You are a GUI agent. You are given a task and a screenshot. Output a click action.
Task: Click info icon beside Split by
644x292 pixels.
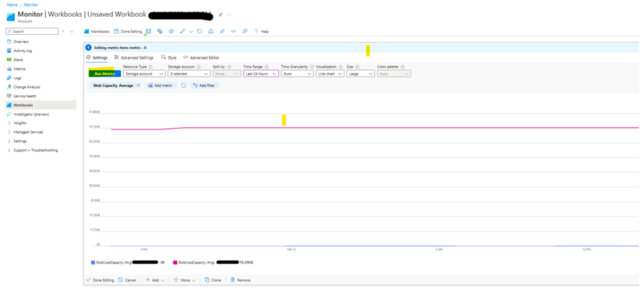pyautogui.click(x=229, y=66)
